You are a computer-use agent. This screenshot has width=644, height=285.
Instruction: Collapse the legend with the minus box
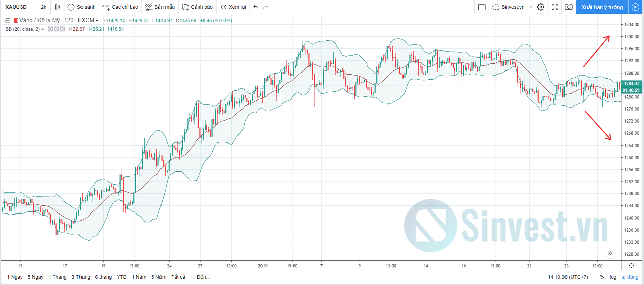coord(8,20)
